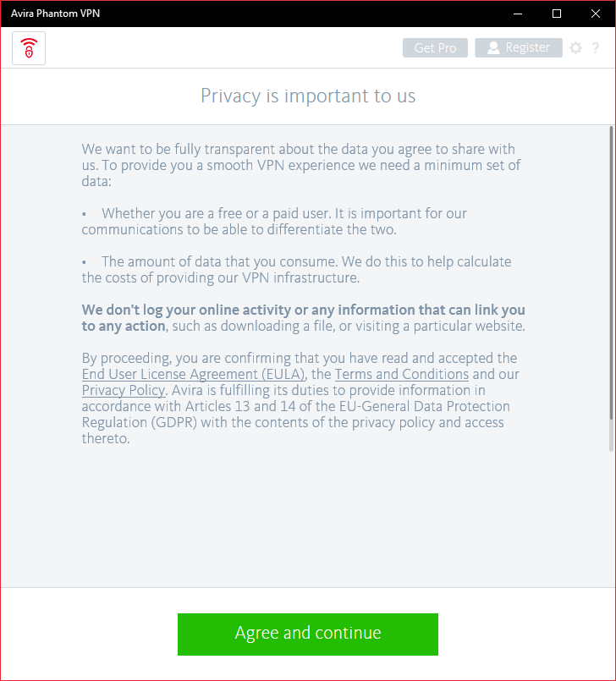Image resolution: width=616 pixels, height=681 pixels.
Task: Close the Avira Phantom VPN window
Action: pyautogui.click(x=596, y=14)
